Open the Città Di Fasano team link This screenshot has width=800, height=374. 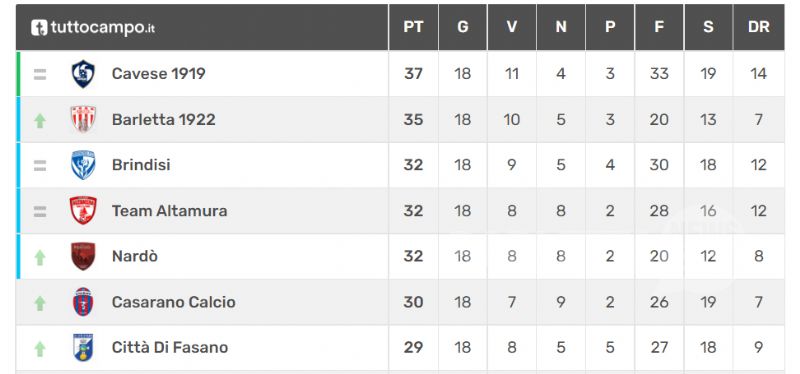(x=170, y=347)
